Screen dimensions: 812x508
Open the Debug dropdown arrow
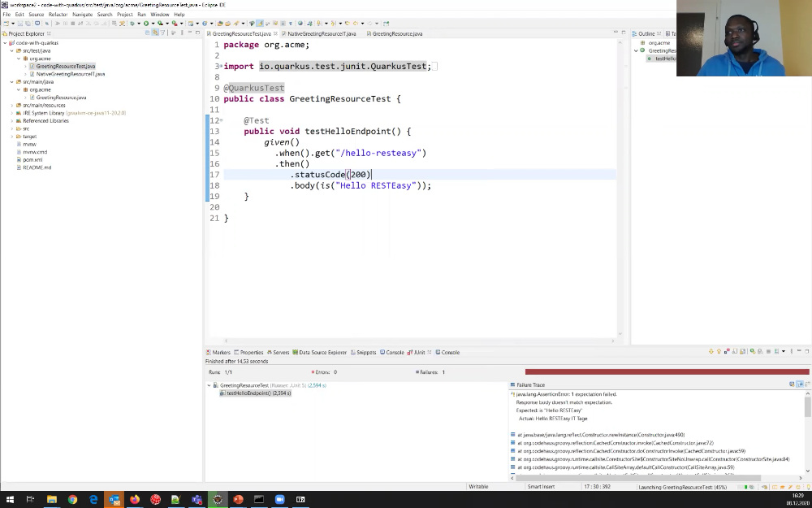click(139, 24)
